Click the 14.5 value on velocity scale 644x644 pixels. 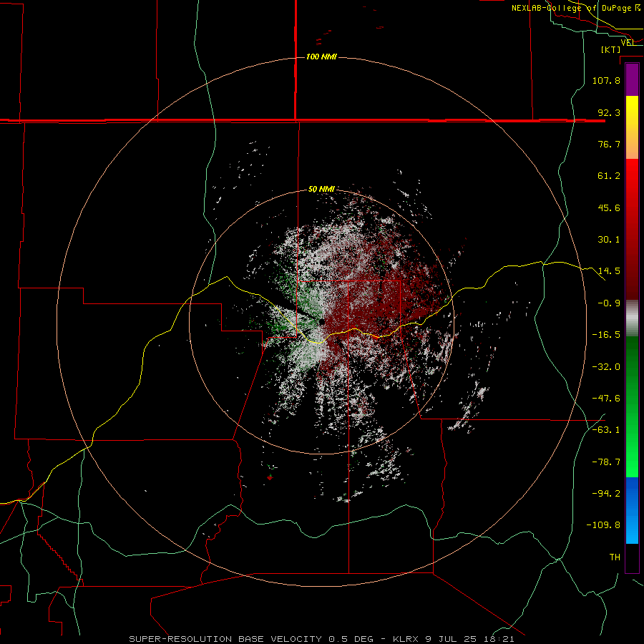point(609,271)
